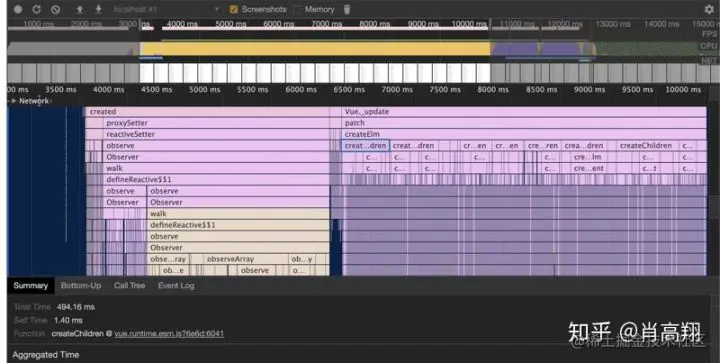This screenshot has height=363, width=720.
Task: Select the proxySetter call bar
Action: (x=216, y=123)
